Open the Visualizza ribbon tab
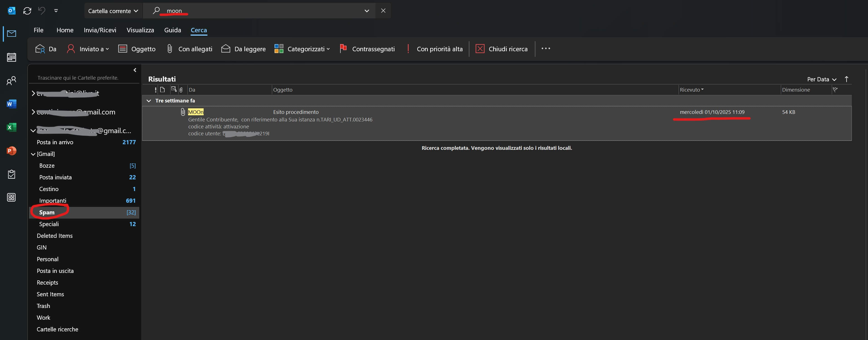The height and width of the screenshot is (340, 868). [x=140, y=30]
